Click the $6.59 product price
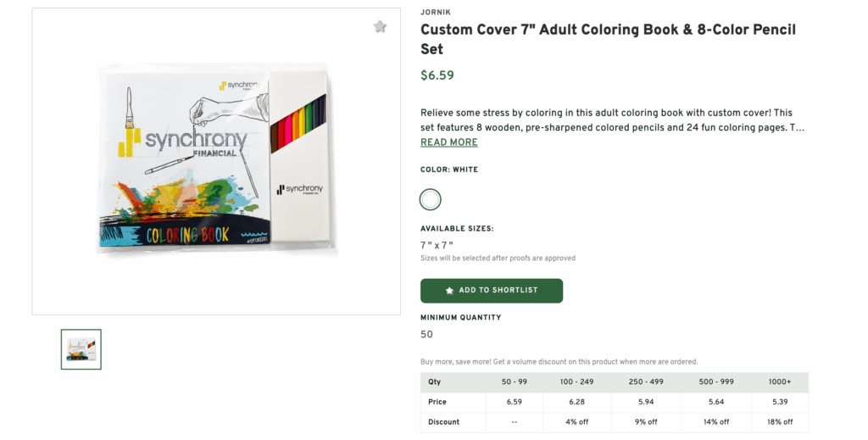868x440 pixels. [x=437, y=75]
